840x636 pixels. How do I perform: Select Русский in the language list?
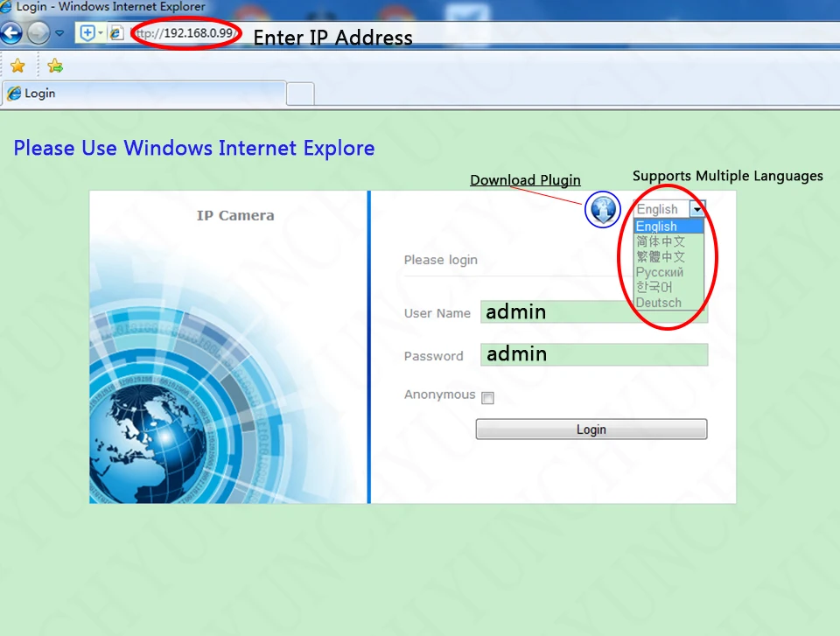(668, 272)
